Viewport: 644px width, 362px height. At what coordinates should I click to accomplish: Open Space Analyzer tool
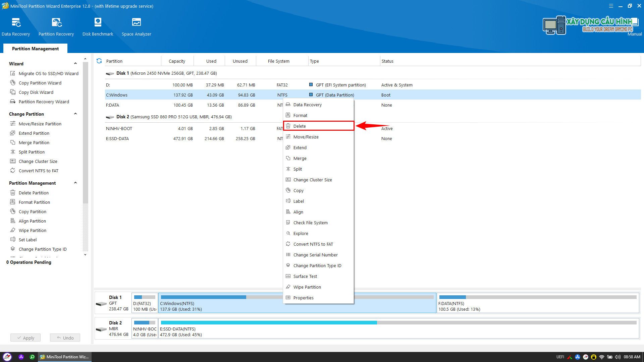[136, 27]
